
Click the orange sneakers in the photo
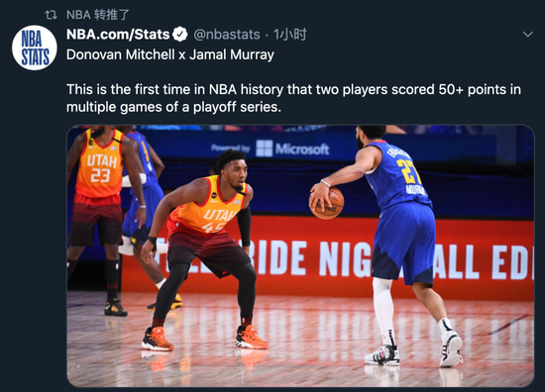[x=205, y=339]
